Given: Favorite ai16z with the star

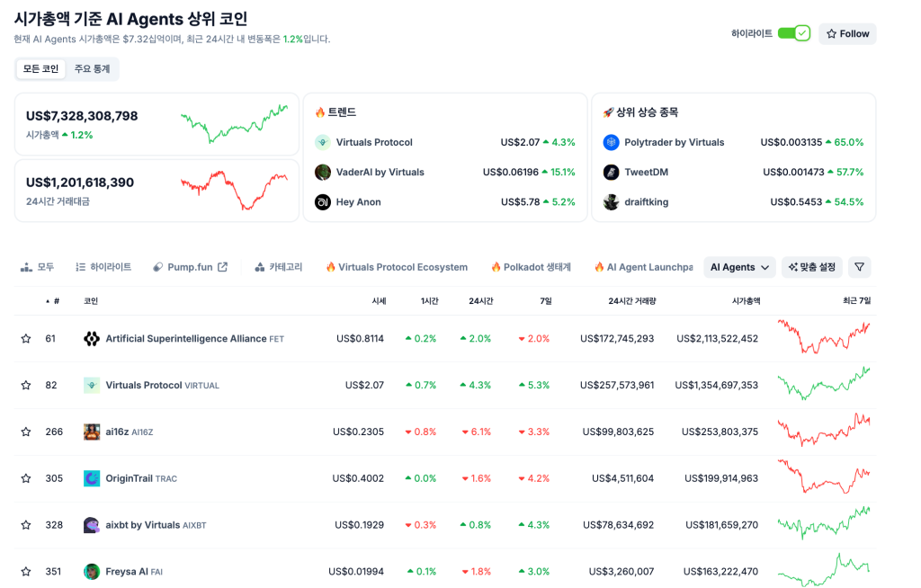Looking at the screenshot, I should point(26,432).
